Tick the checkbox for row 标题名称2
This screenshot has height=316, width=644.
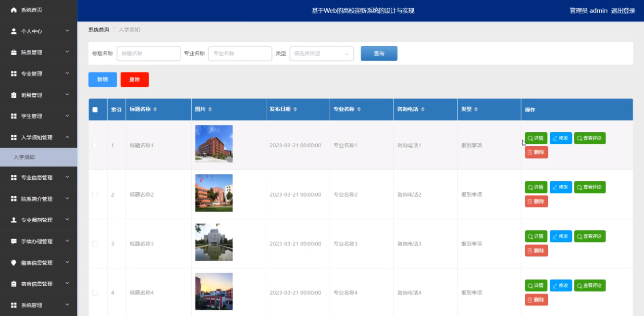[95, 194]
